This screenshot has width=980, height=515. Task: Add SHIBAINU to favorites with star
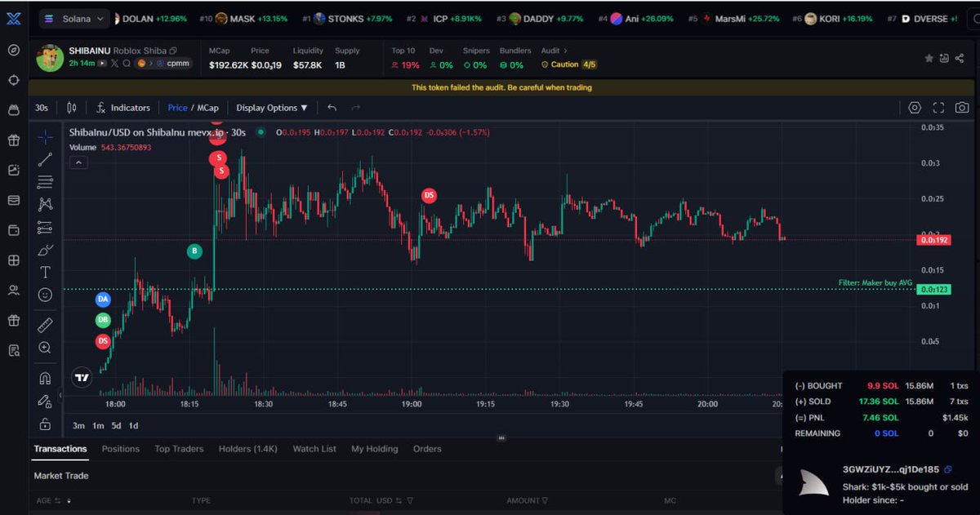coord(929,59)
